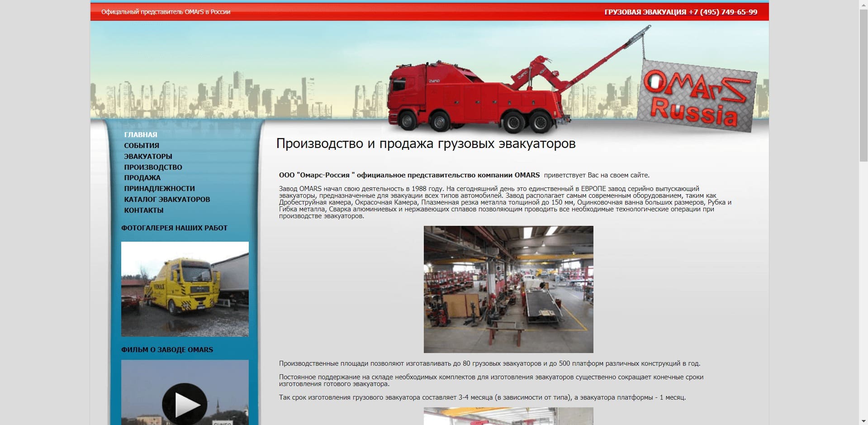The width and height of the screenshot is (868, 425).
Task: Open ПРИНАДЛЕЖНОСТИ menu entry
Action: coord(159,189)
